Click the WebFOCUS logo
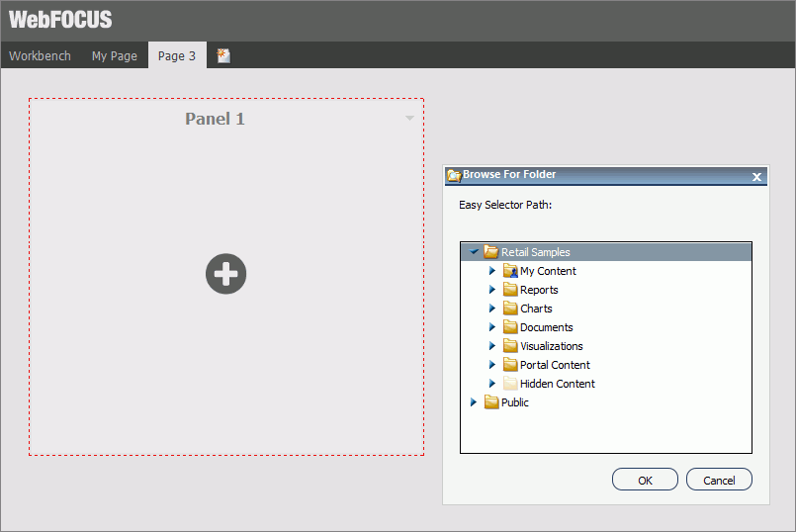 [60, 20]
